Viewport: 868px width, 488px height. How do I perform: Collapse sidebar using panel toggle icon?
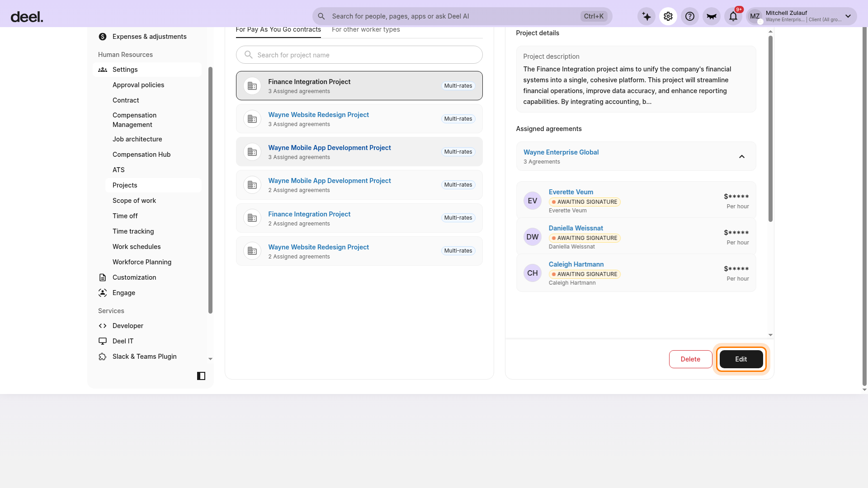click(201, 376)
